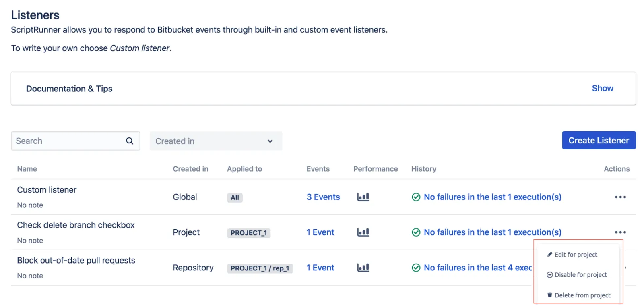Show the Documentation & Tips panel
This screenshot has width=644, height=305.
coord(602,88)
